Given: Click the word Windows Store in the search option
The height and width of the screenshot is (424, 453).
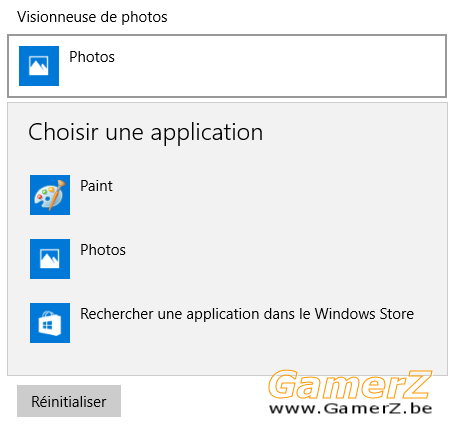Looking at the screenshot, I should click(x=364, y=314).
